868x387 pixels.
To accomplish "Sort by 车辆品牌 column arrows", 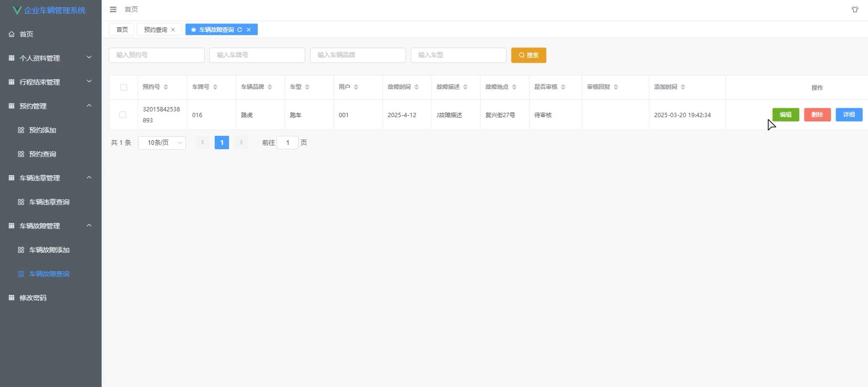I will click(x=270, y=87).
